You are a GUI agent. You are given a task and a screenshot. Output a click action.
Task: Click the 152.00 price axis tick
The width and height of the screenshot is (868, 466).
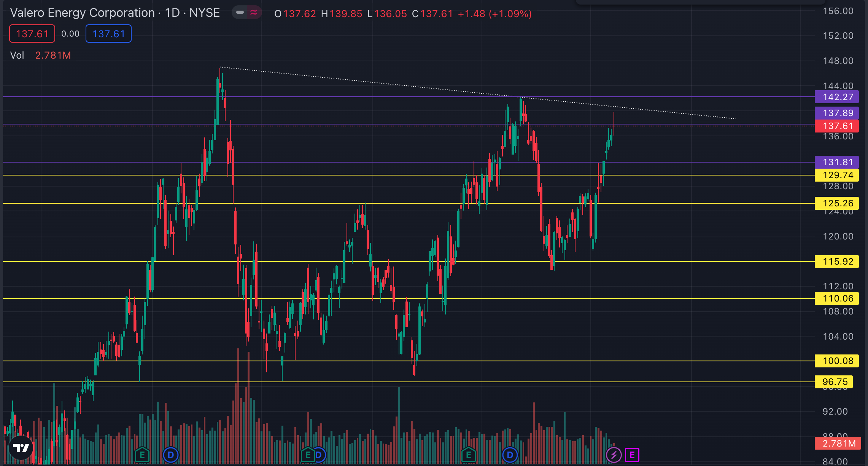[838, 36]
